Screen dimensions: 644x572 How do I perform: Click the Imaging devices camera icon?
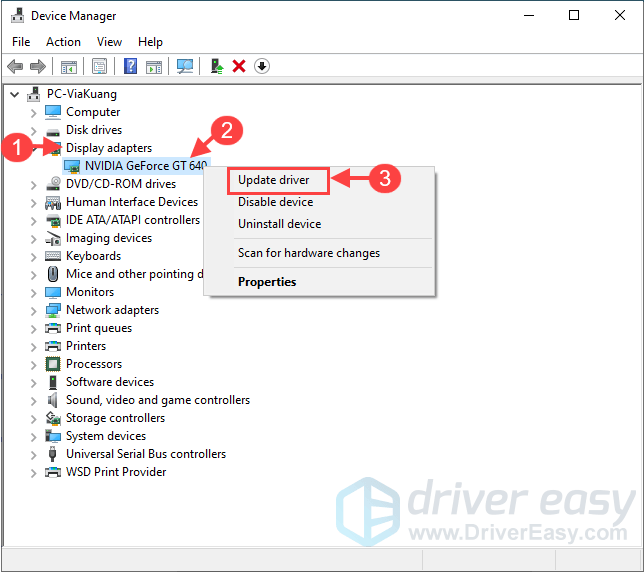(x=53, y=238)
